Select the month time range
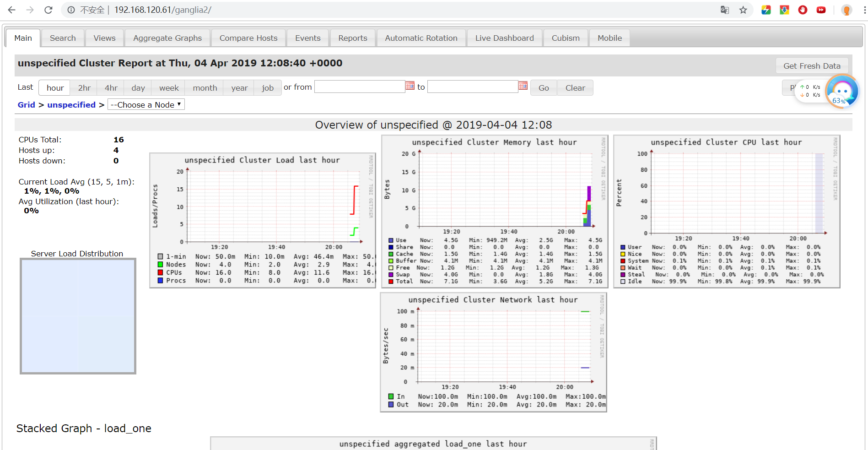 pos(205,88)
